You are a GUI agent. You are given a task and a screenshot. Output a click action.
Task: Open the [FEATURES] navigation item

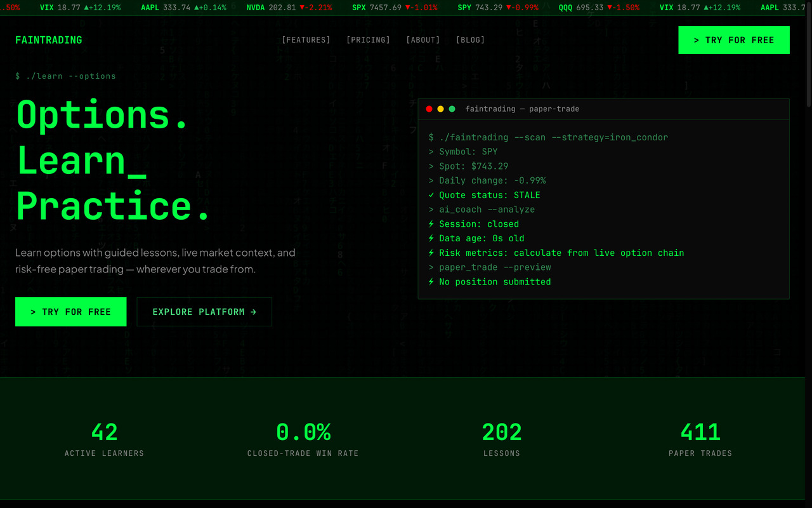pyautogui.click(x=306, y=40)
